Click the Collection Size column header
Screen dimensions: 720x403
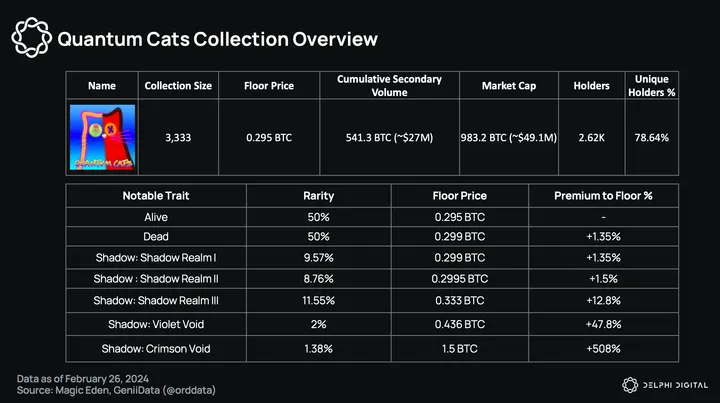[x=179, y=86]
